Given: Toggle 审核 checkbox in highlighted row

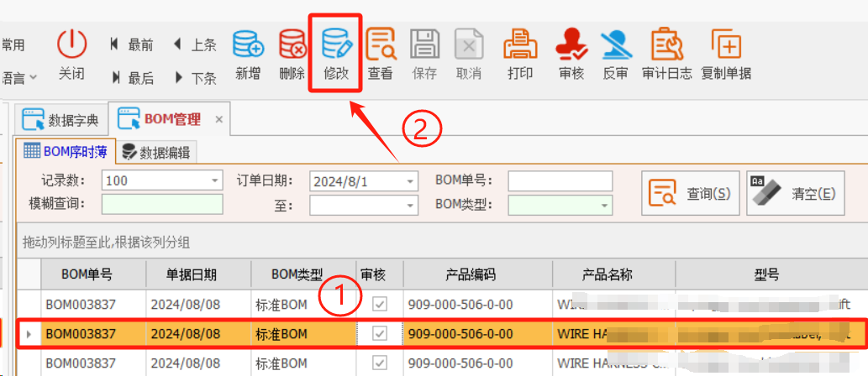Looking at the screenshot, I should point(380,333).
